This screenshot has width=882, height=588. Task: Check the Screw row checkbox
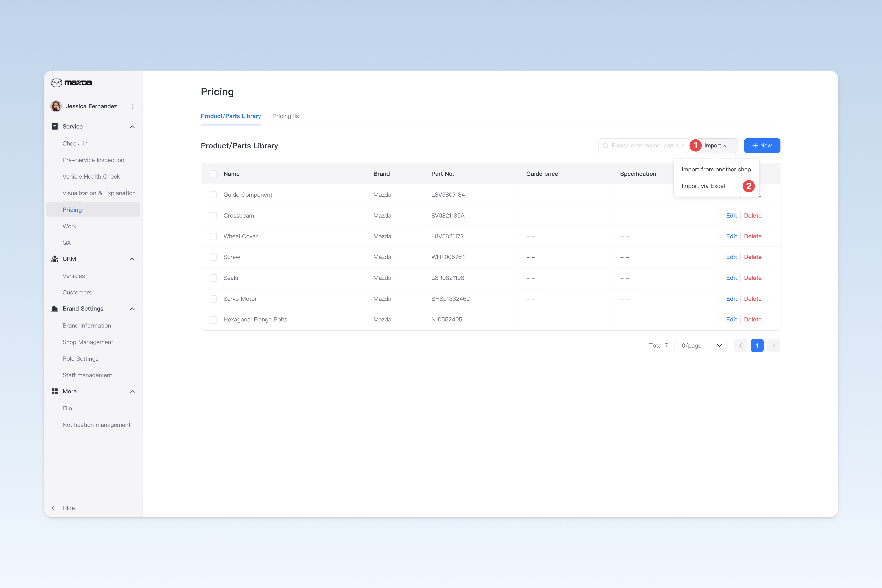click(213, 257)
